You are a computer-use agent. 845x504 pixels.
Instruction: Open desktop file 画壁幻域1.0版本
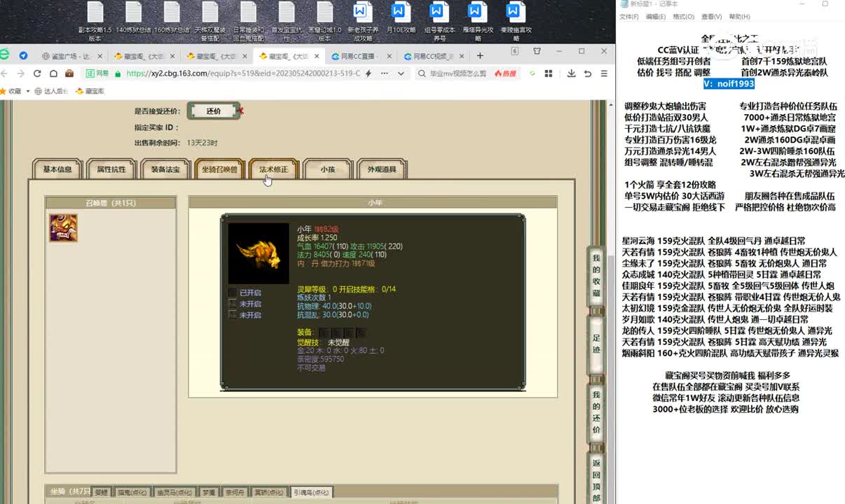(324, 21)
